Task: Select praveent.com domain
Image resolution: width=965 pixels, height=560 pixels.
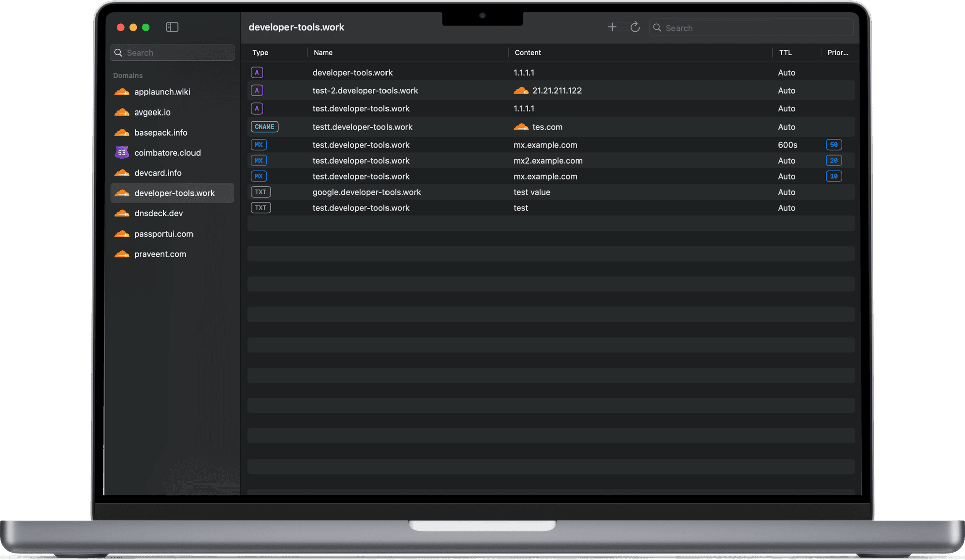Action: 160,254
